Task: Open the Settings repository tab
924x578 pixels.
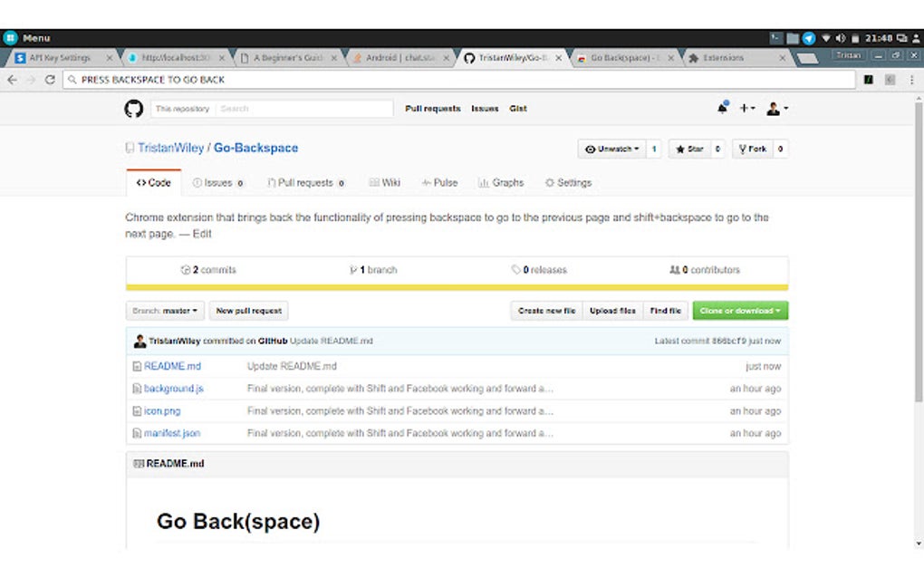Action: coord(568,183)
